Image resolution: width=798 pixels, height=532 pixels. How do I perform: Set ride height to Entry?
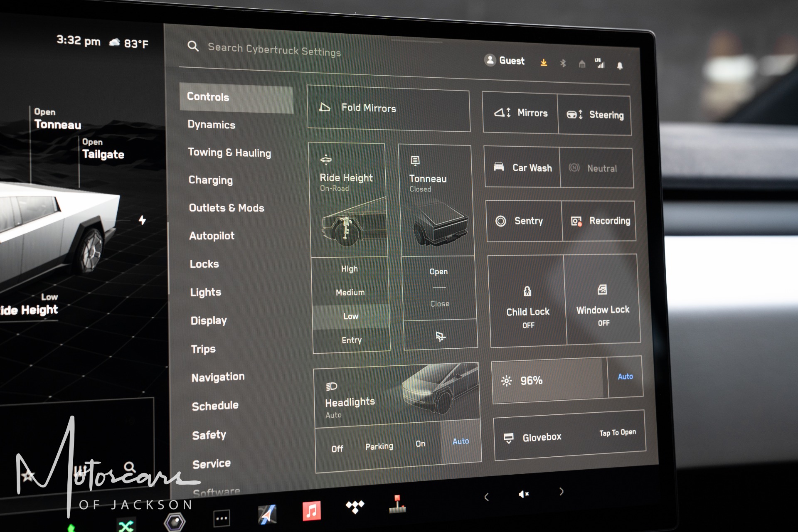tap(352, 340)
